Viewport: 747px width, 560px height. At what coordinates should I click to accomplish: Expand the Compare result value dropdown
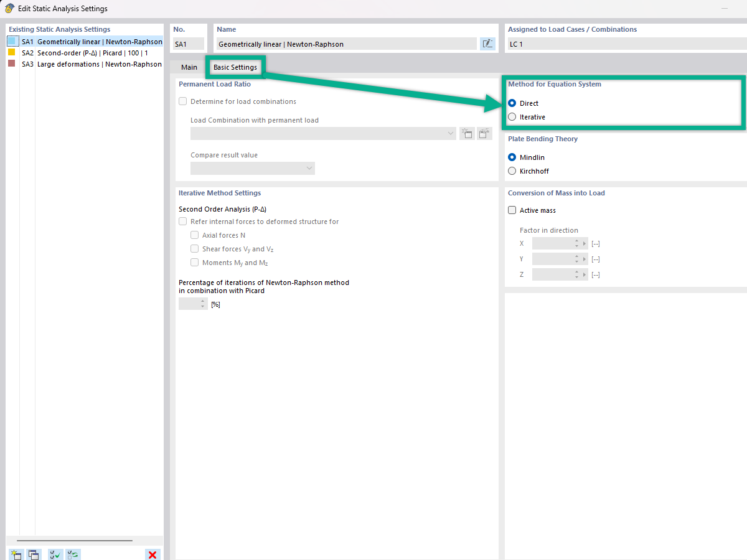click(x=309, y=168)
